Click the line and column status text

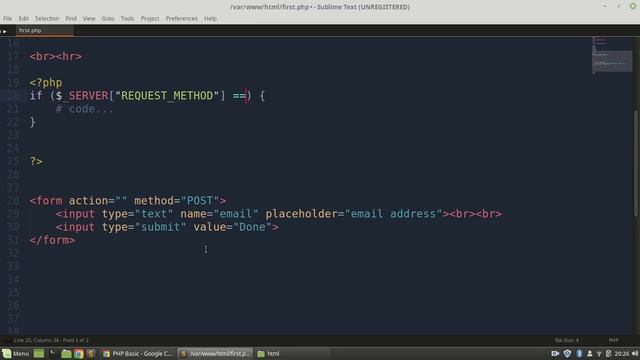coord(51,340)
